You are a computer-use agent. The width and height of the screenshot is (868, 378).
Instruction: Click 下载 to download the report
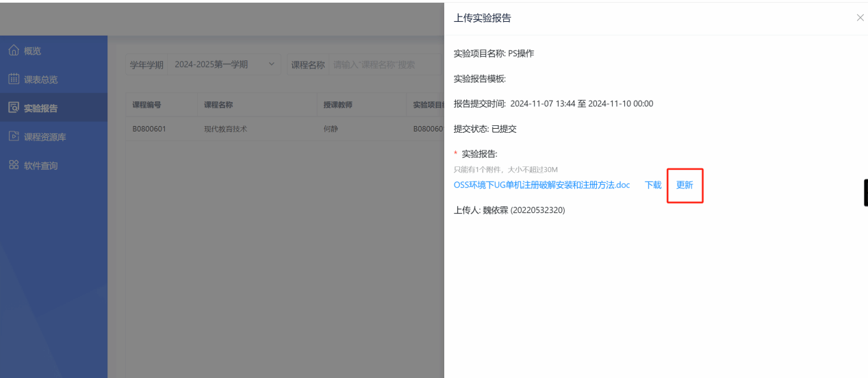coord(653,185)
